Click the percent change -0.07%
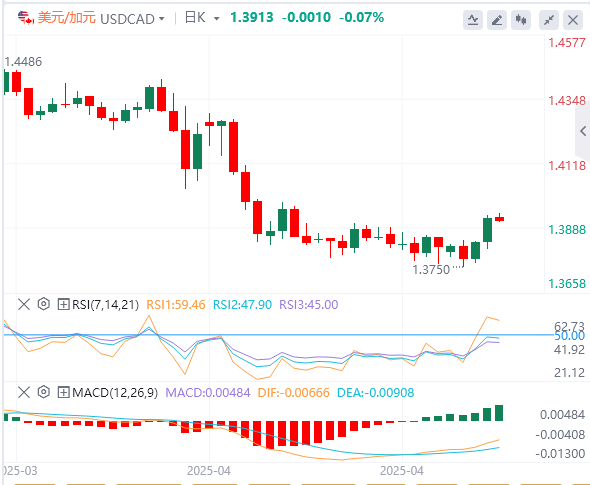This screenshot has width=590, height=485. 361,17
